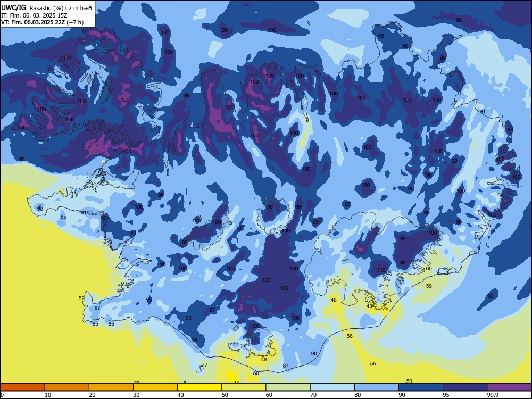532x399 pixels.
Task: Click the '99.9' legend tick label
Action: coord(492,395)
